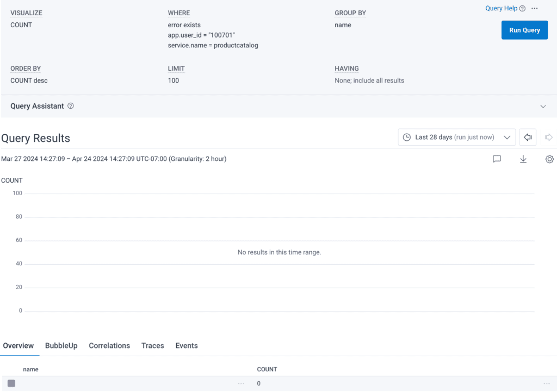
Task: Click the previous time range arrow button
Action: click(528, 138)
